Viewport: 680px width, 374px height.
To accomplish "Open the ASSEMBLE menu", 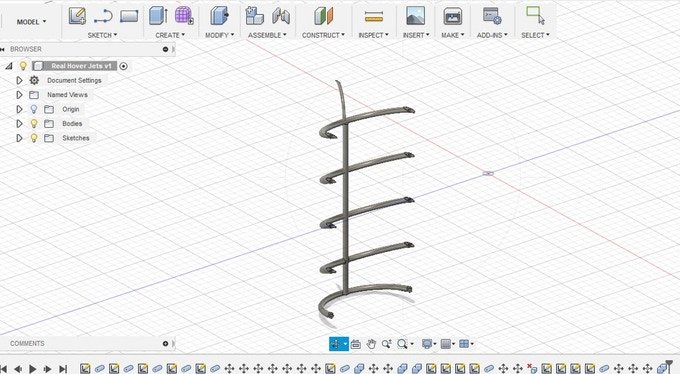I will click(267, 35).
